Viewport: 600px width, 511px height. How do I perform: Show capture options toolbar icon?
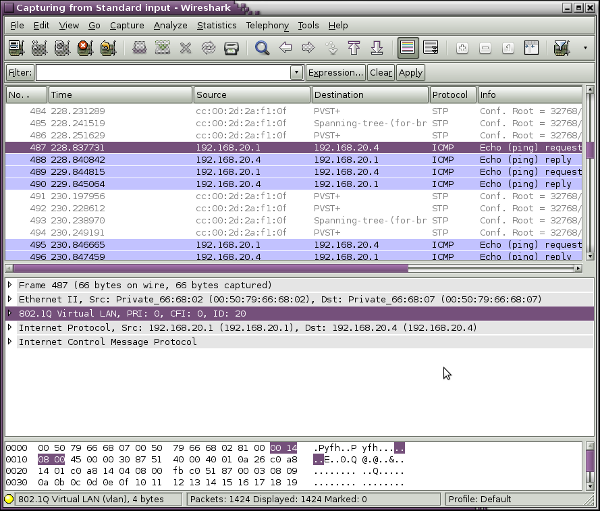pos(39,48)
